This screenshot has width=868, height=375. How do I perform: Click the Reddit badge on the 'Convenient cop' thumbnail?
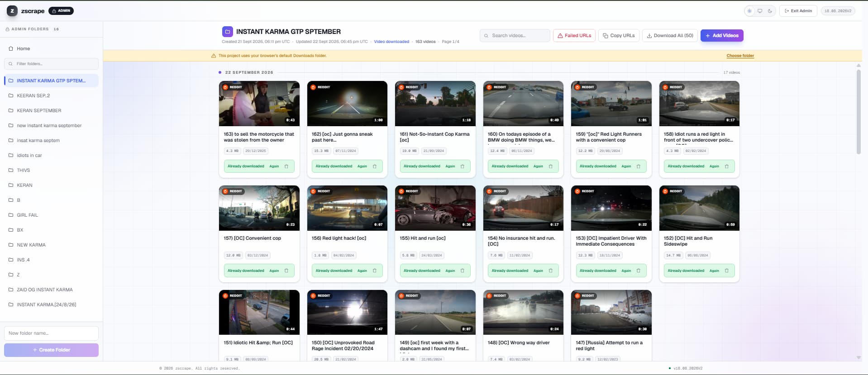click(x=233, y=191)
